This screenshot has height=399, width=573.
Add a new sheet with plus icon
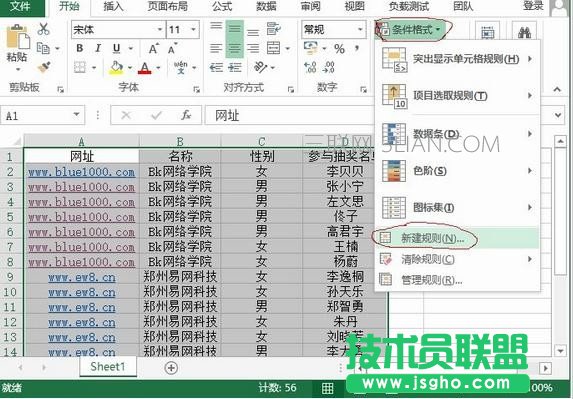coord(171,368)
